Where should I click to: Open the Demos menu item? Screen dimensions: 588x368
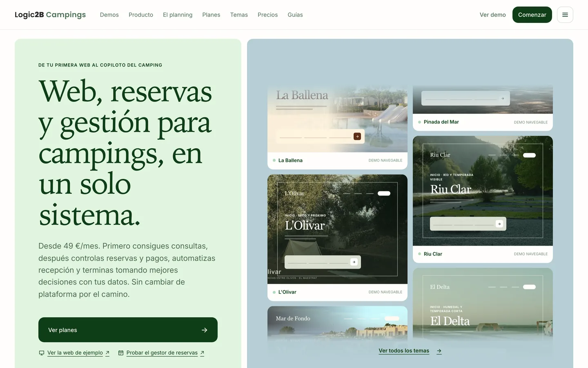(x=109, y=15)
